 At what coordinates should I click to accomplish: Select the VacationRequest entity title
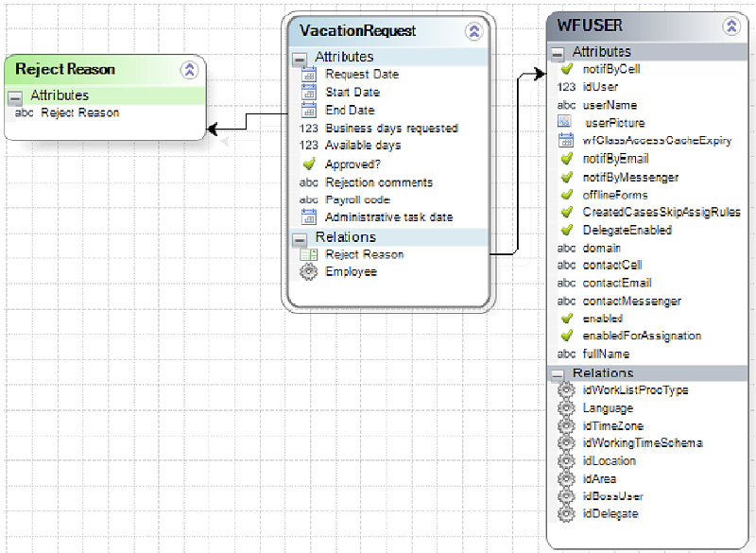click(x=358, y=31)
